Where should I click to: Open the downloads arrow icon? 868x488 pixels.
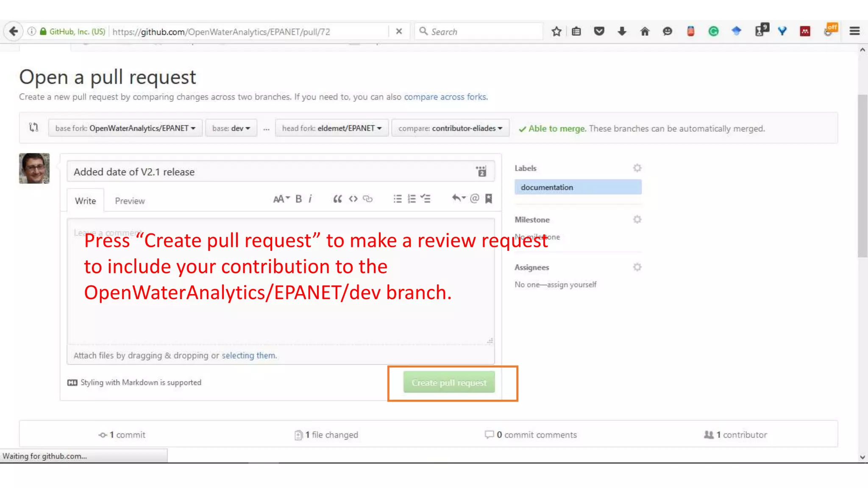click(x=622, y=31)
